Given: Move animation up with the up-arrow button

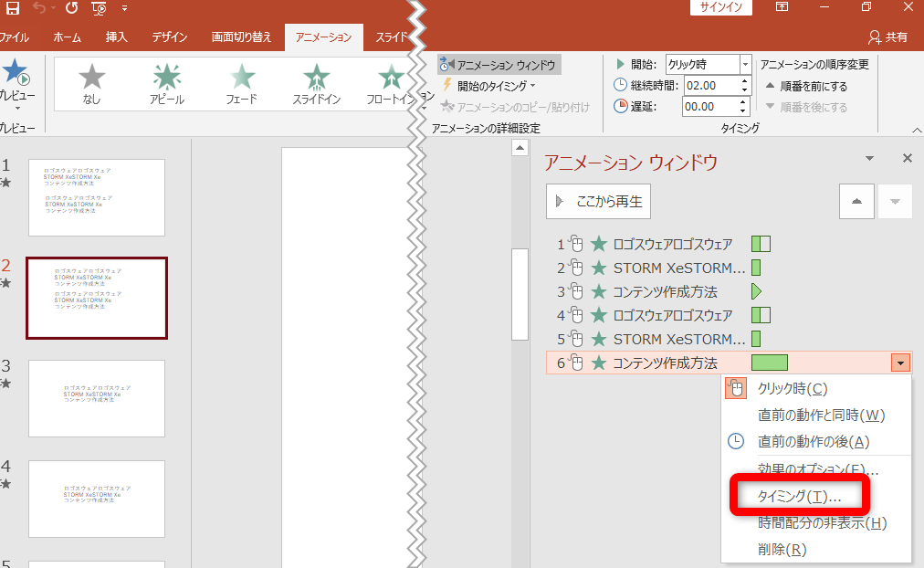Looking at the screenshot, I should (856, 202).
